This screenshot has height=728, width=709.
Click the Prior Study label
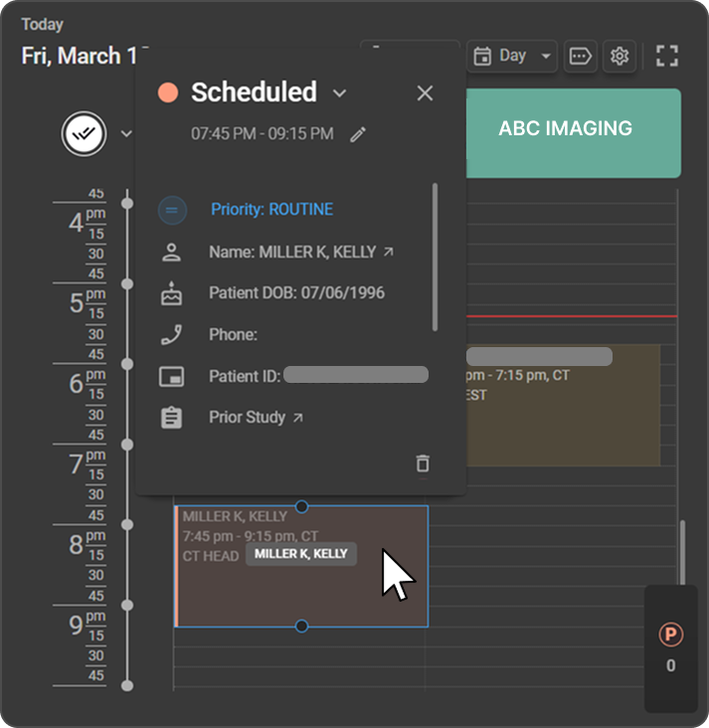[x=247, y=418]
